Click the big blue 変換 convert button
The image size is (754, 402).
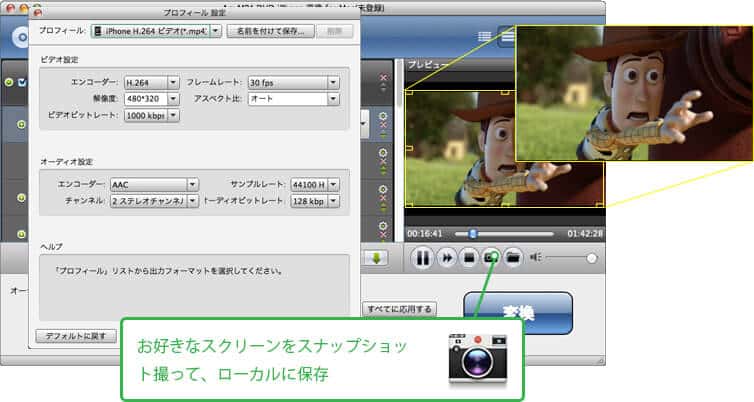tap(518, 313)
